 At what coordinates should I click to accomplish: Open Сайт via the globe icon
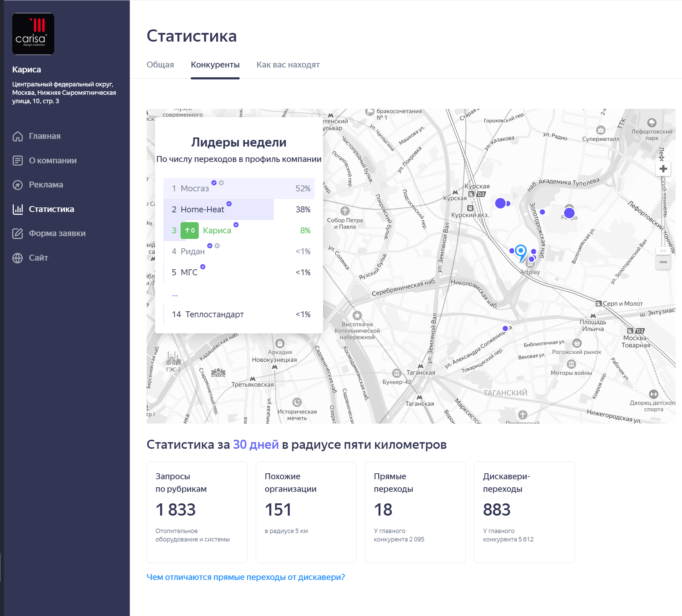(x=17, y=258)
